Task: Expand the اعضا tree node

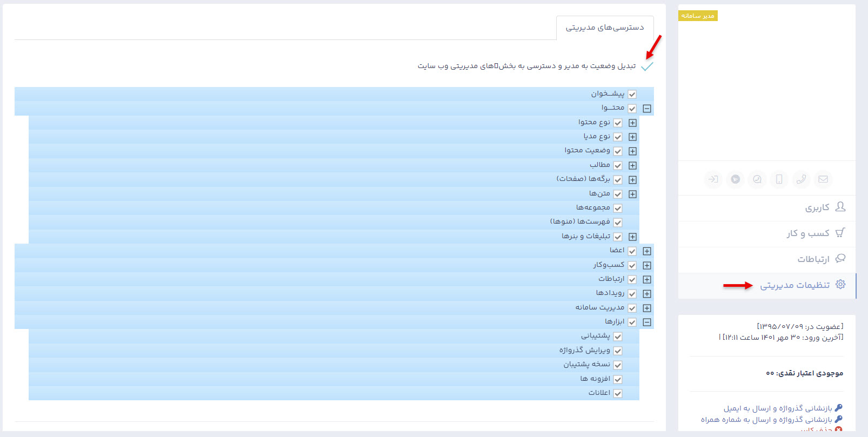Action: click(647, 251)
